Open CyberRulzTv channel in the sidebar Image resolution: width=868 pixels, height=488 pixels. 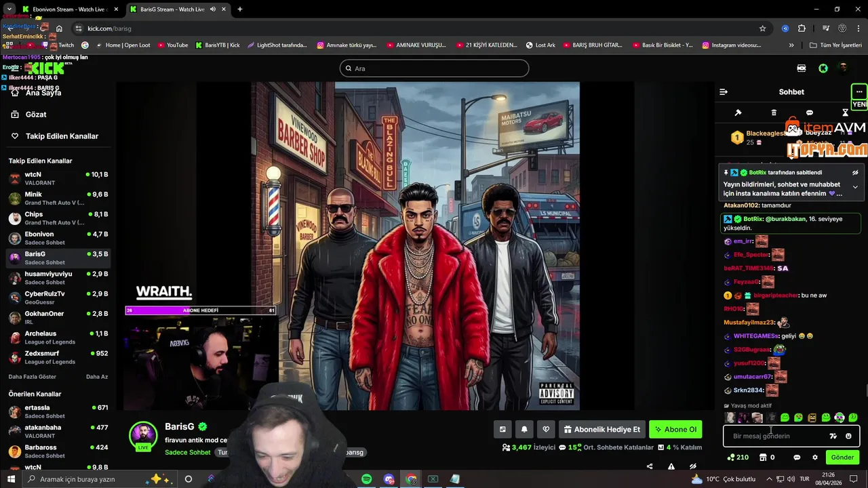(x=58, y=298)
